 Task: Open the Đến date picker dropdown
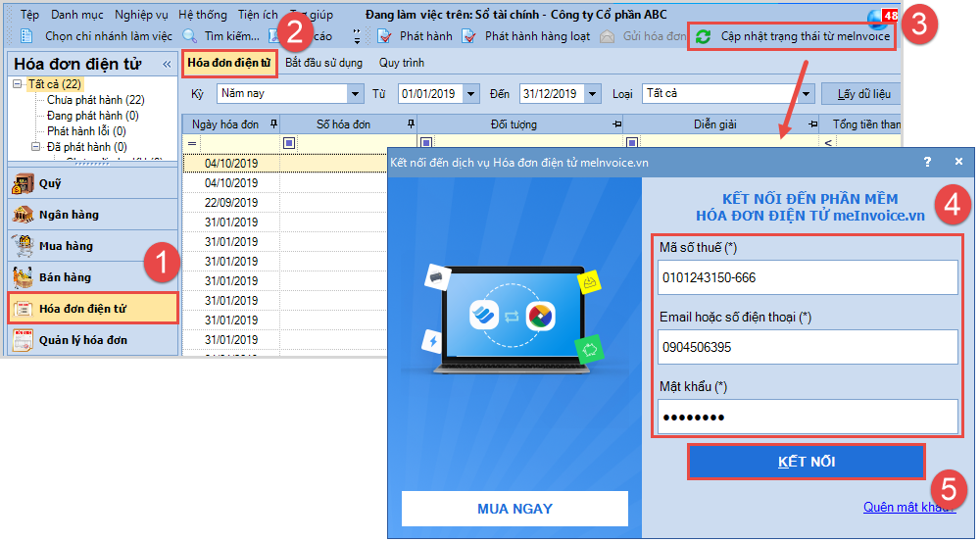[x=591, y=94]
